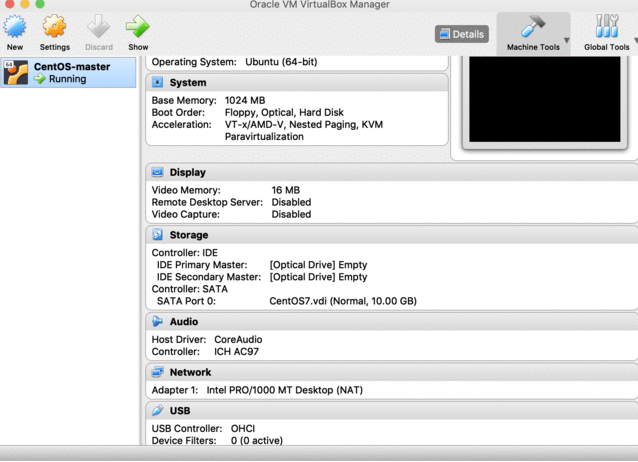Open the Audio section header
Image resolution: width=638 pixels, height=462 pixels.
coord(392,322)
